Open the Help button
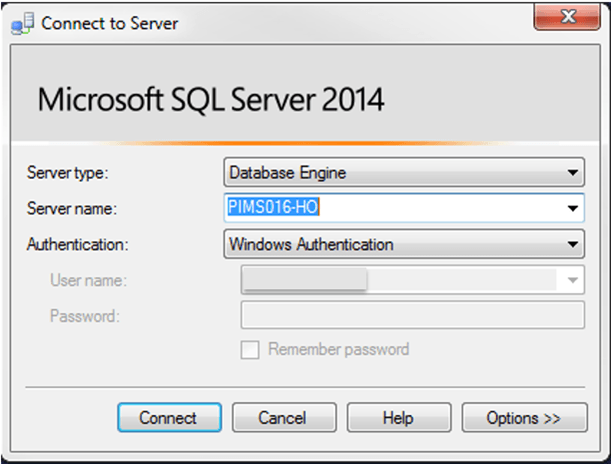 pyautogui.click(x=399, y=418)
